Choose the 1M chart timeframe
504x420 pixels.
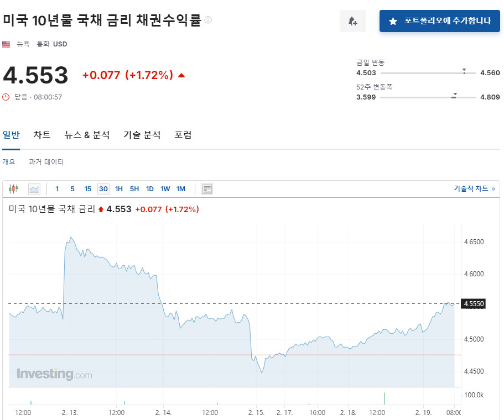tap(181, 189)
